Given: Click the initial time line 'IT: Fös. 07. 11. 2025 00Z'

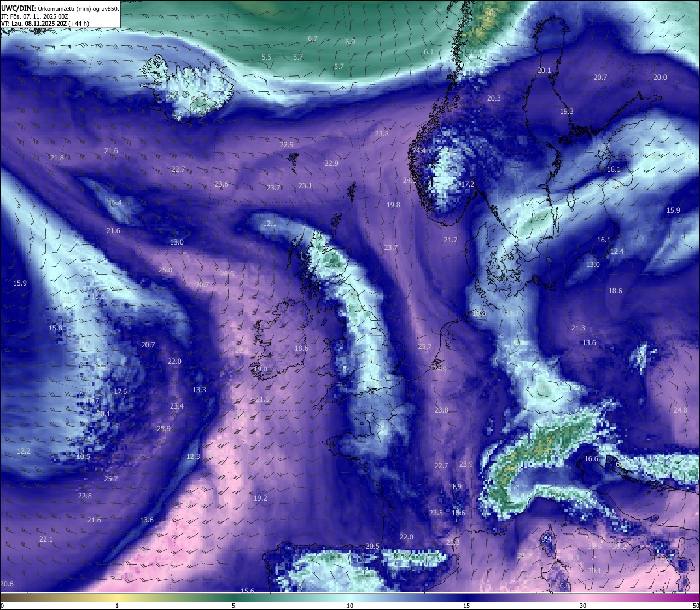Looking at the screenshot, I should point(34,16).
